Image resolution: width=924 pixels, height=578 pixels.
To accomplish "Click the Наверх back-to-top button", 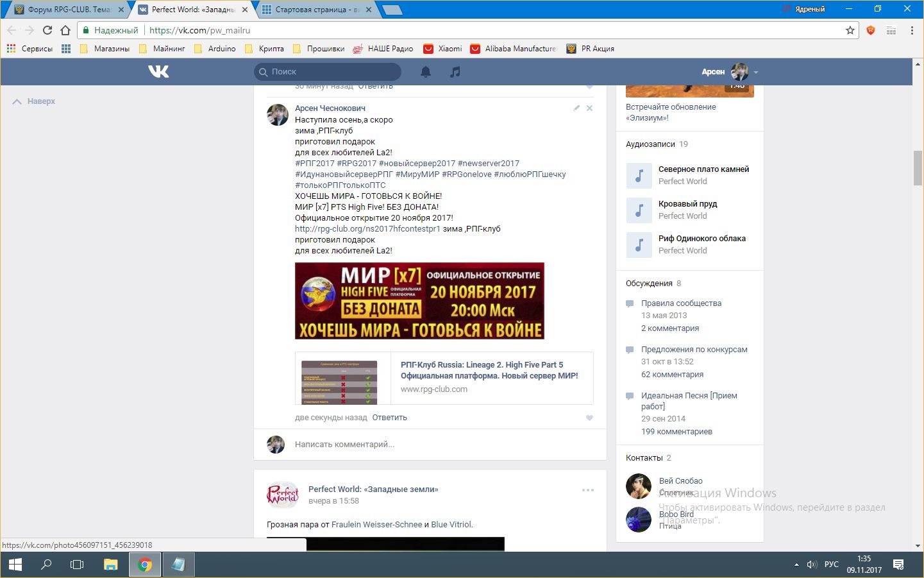I will (x=34, y=101).
